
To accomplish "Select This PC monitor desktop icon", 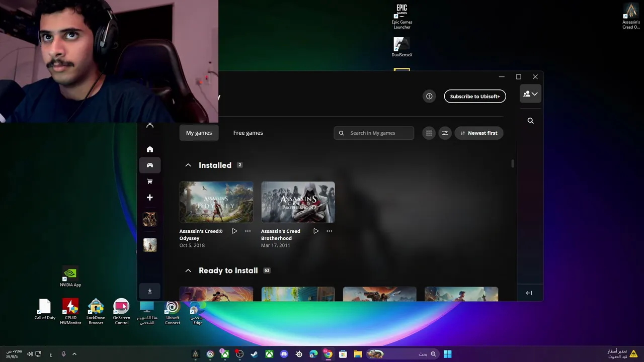I will click(147, 313).
